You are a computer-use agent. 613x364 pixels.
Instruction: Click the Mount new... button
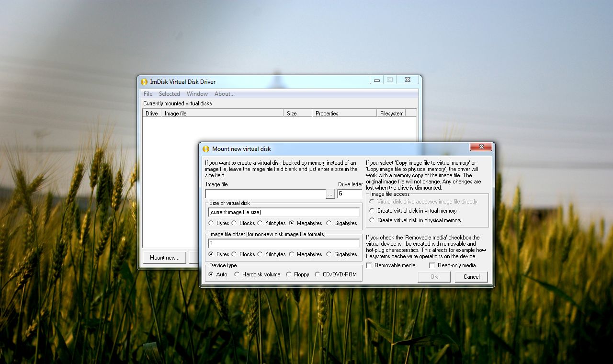point(165,258)
